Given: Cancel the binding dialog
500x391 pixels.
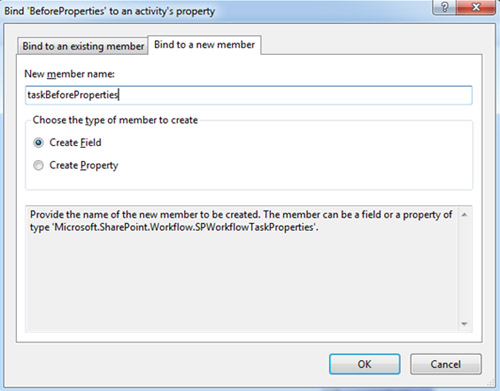Looking at the screenshot, I should point(446,364).
